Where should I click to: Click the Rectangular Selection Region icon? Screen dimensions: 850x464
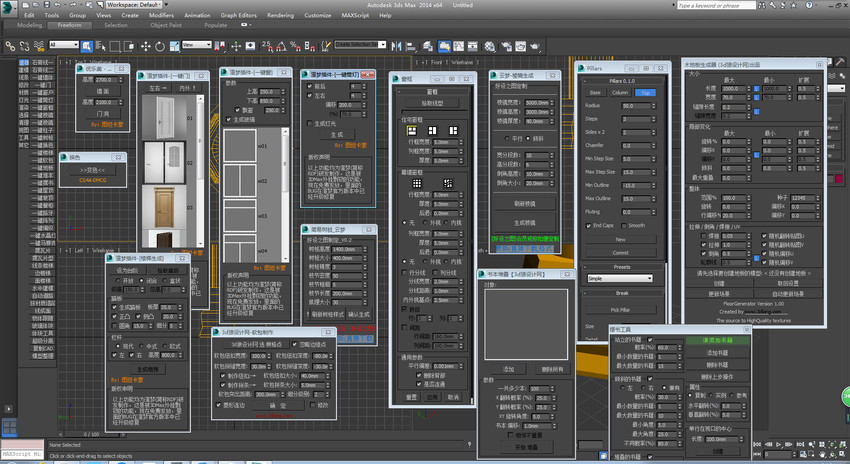tap(115, 46)
